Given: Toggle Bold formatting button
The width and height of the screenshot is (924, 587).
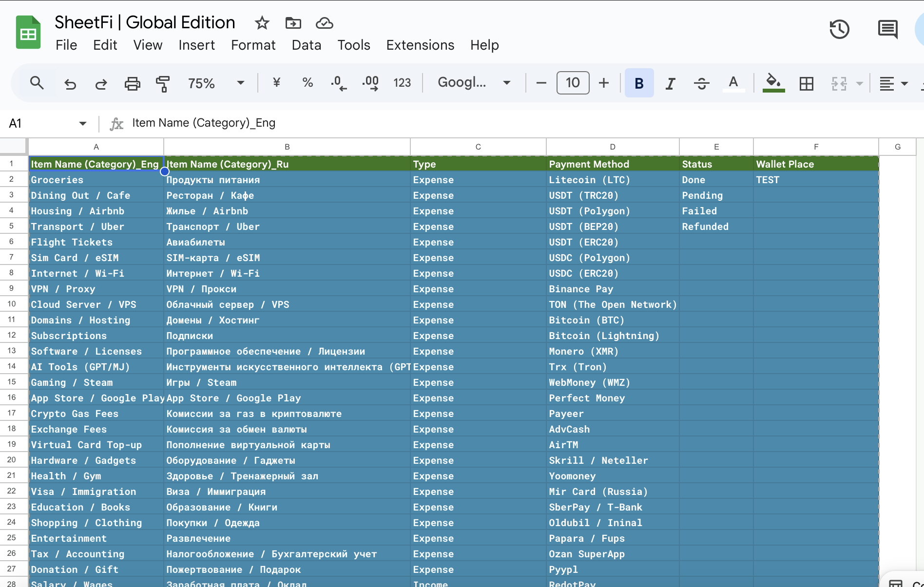Looking at the screenshot, I should click(639, 83).
